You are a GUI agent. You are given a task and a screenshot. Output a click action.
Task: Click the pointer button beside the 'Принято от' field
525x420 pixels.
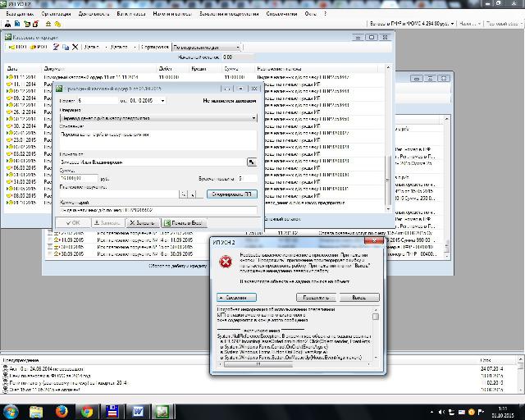[x=252, y=162]
